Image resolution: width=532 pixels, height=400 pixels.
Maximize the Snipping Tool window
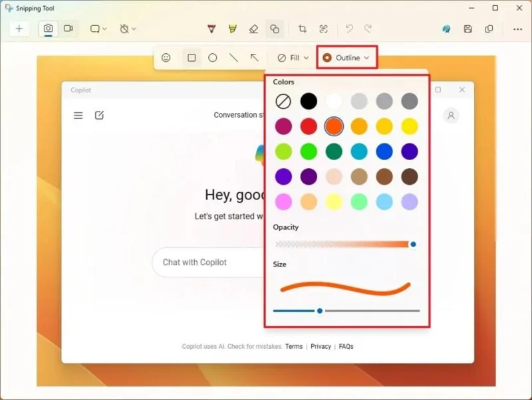point(495,8)
